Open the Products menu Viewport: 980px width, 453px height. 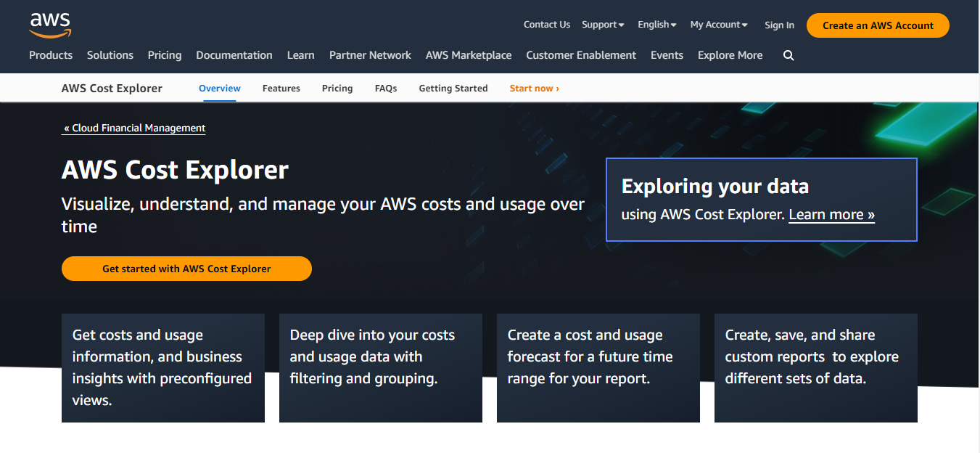coord(51,55)
